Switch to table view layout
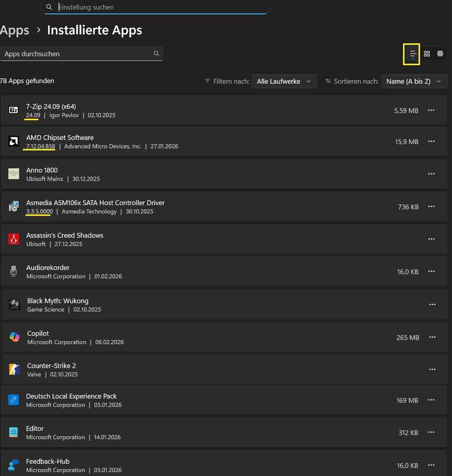The height and width of the screenshot is (476, 452). (440, 54)
